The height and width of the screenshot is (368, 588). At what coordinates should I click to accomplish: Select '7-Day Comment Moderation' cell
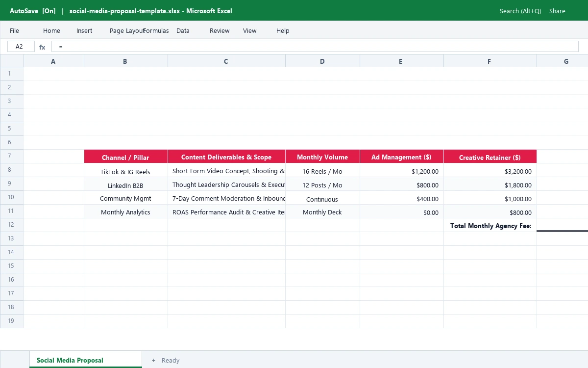tap(227, 198)
